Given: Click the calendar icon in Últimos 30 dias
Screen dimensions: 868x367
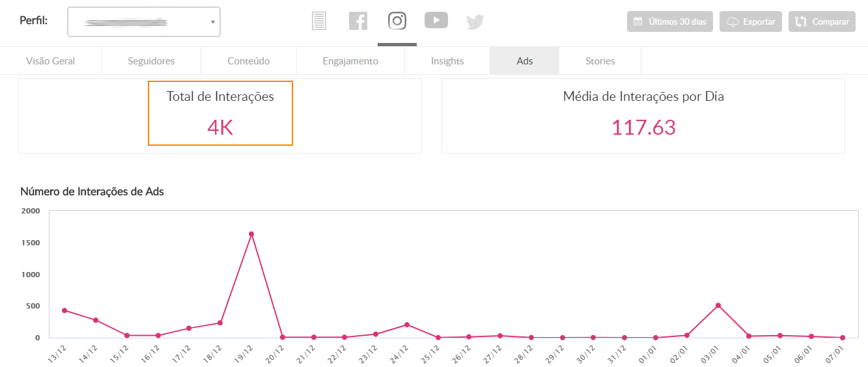Looking at the screenshot, I should coord(638,21).
